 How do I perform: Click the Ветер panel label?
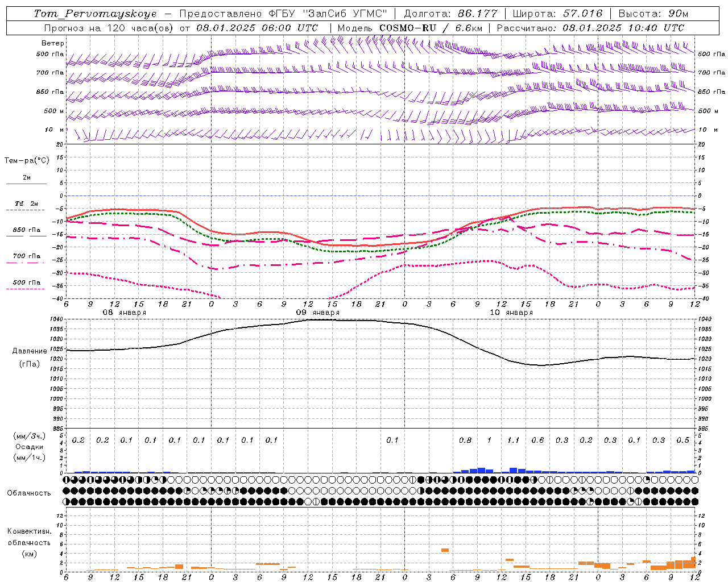click(53, 43)
